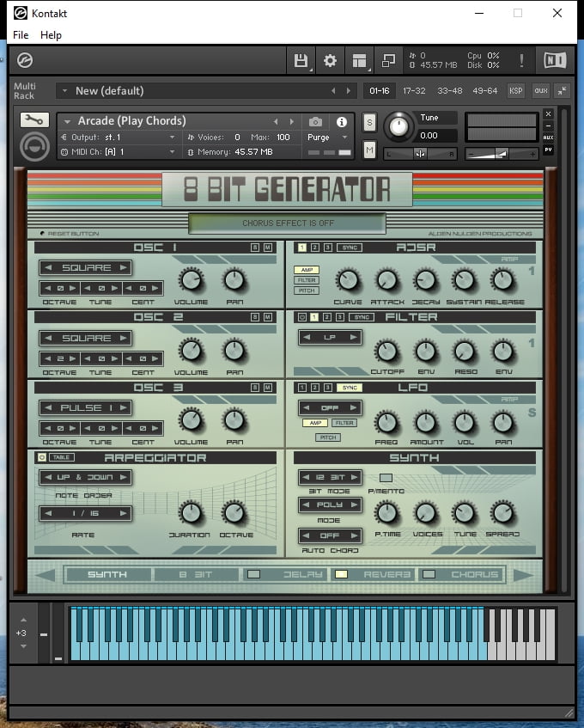The image size is (584, 728).
Task: Mute OSC 2 with its M button
Action: (x=268, y=317)
